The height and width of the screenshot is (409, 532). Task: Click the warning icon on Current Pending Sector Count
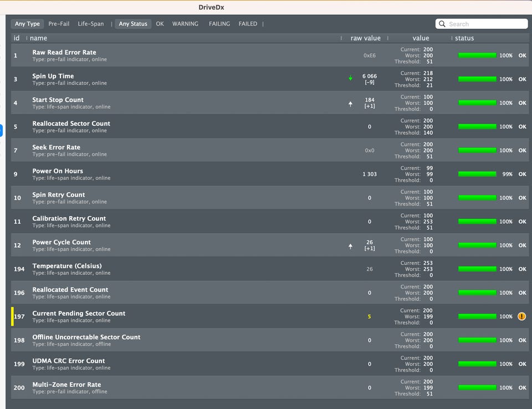pos(521,316)
